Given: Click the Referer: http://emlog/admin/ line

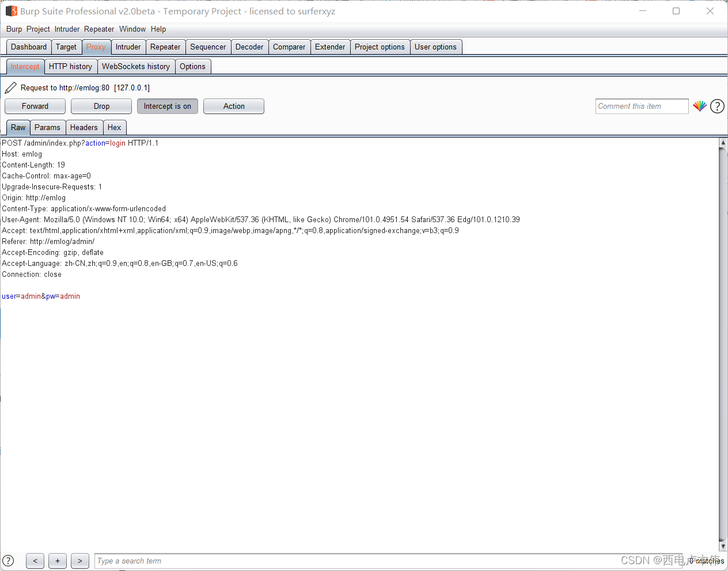Looking at the screenshot, I should (48, 242).
